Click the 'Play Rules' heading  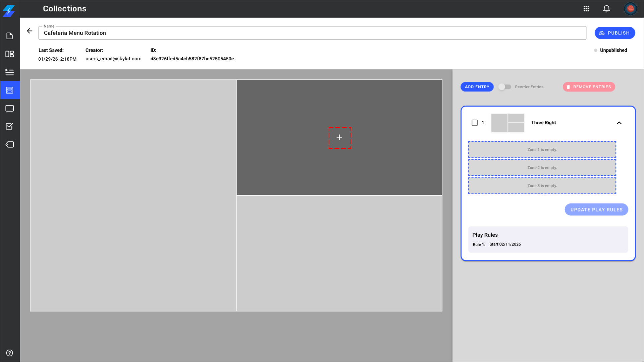click(485, 235)
